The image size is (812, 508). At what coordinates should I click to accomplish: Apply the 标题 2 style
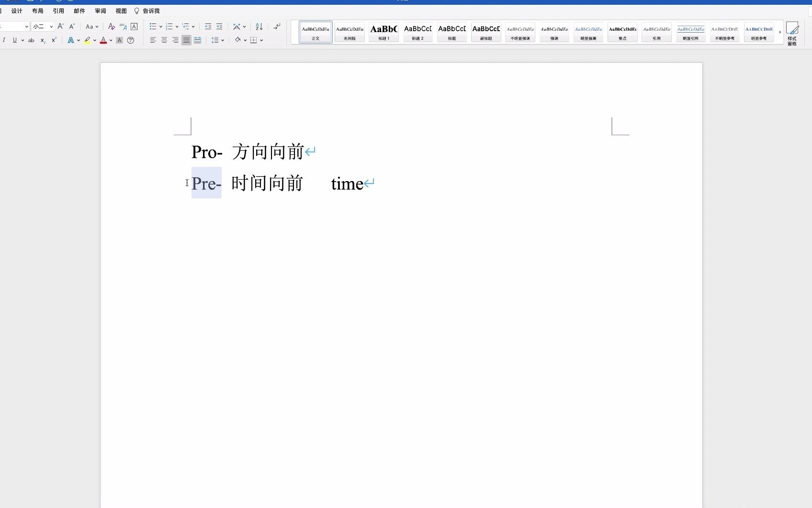pos(417,32)
